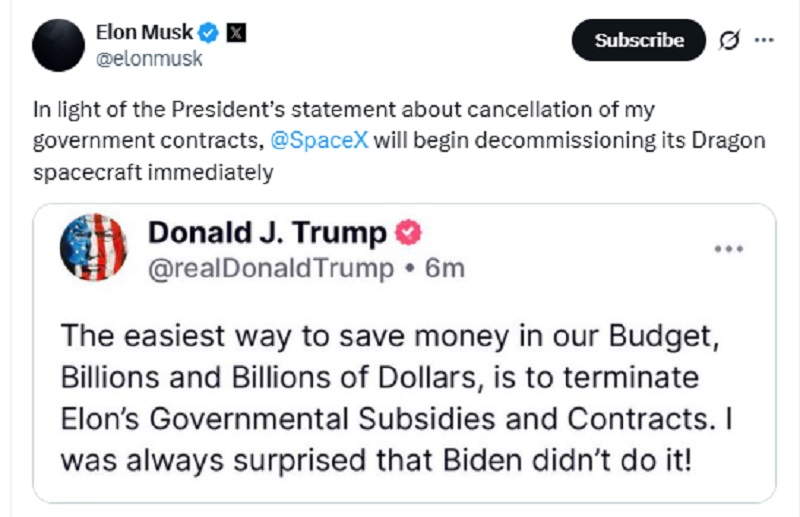Click the Donald J. Trump display name
800x517 pixels.
[x=267, y=234]
